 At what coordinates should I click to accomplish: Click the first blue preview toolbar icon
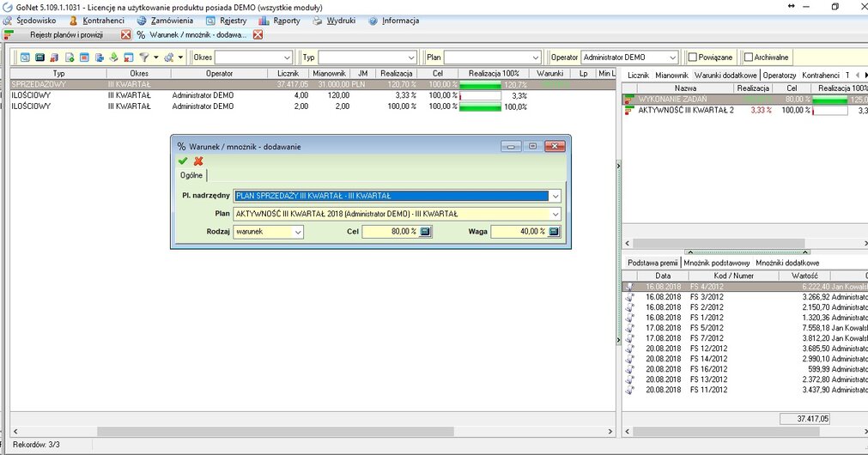(26, 57)
